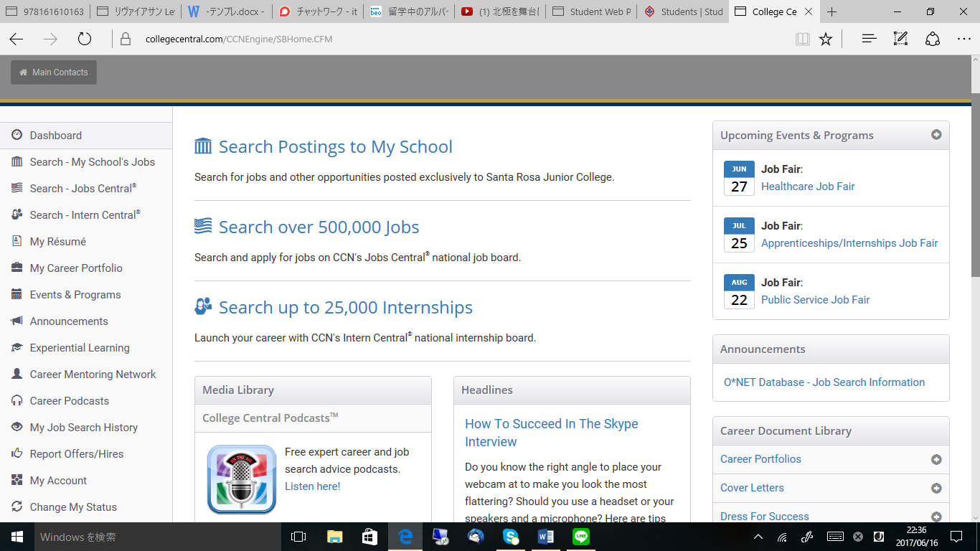980x551 pixels.
Task: Open Skype from the taskbar
Action: [511, 537]
